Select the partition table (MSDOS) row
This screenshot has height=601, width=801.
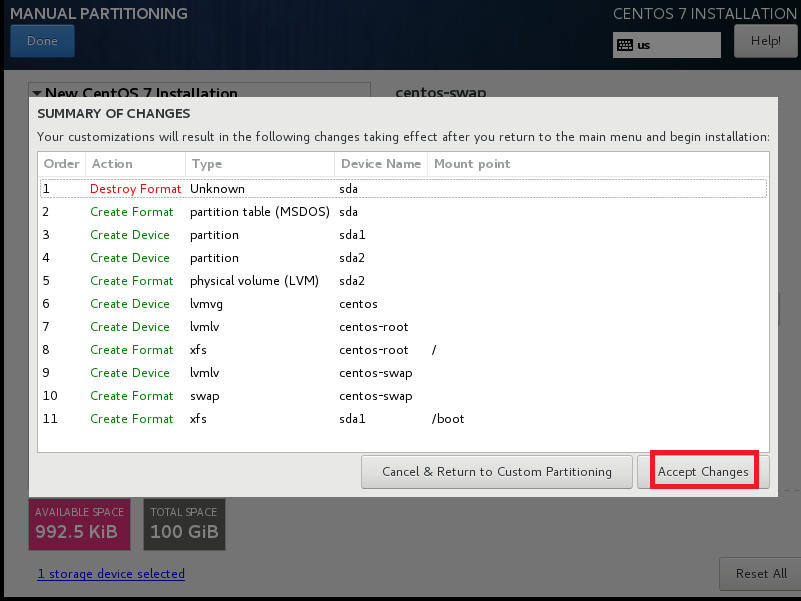pos(403,212)
